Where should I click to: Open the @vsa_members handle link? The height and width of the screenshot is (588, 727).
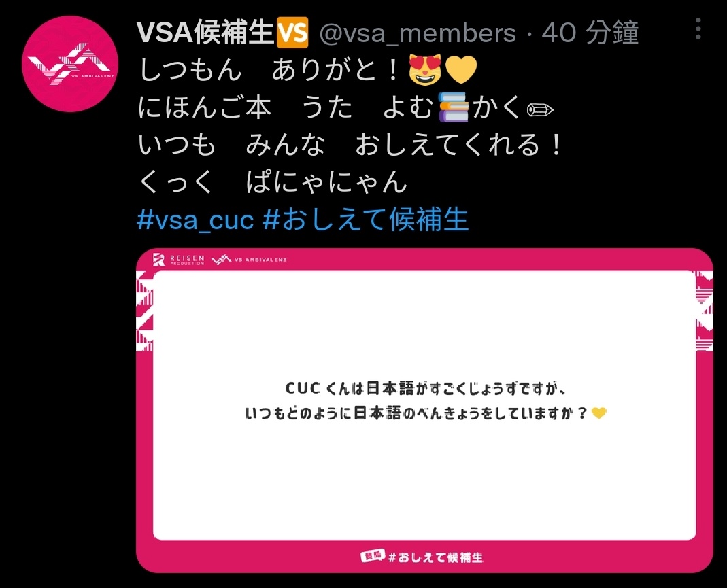point(418,33)
